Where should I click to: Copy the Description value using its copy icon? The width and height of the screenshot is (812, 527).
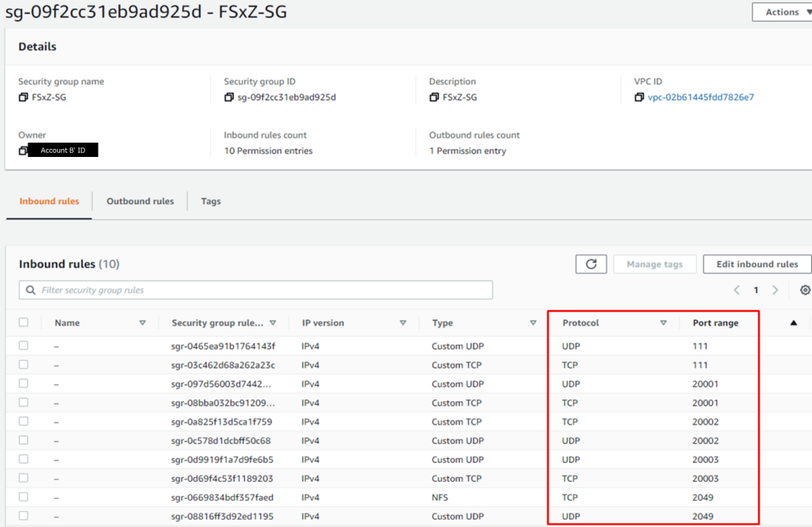pyautogui.click(x=433, y=97)
